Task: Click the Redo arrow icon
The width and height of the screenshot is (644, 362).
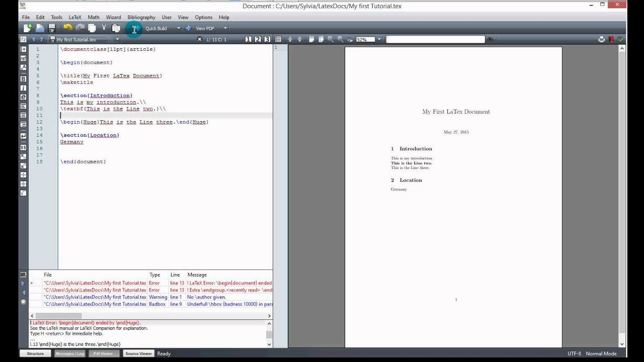Action: (x=79, y=28)
